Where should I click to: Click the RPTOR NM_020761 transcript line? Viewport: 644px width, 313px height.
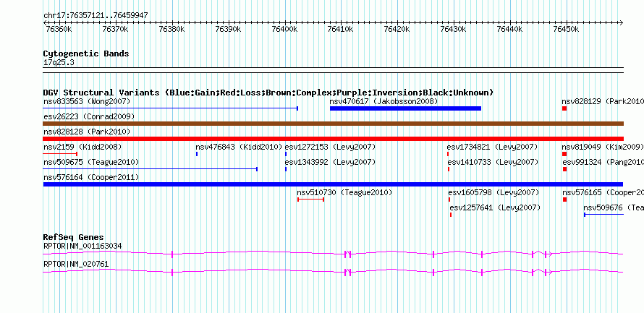pos(333,272)
